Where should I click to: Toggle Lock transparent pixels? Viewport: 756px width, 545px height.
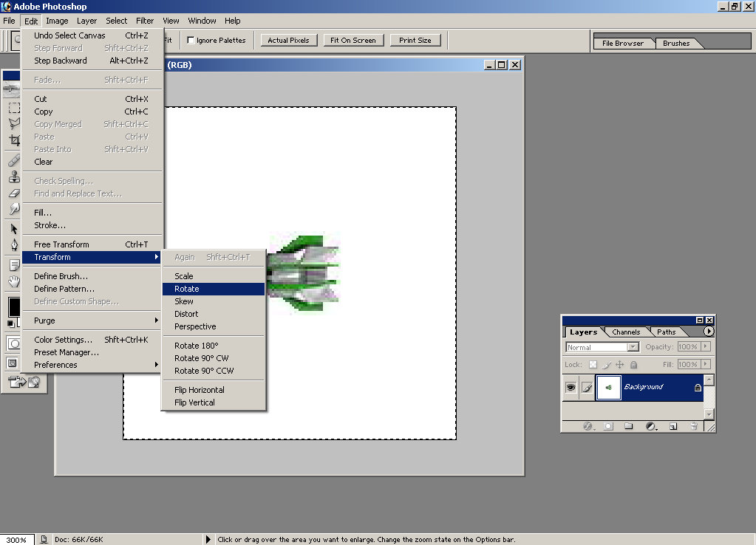(593, 365)
